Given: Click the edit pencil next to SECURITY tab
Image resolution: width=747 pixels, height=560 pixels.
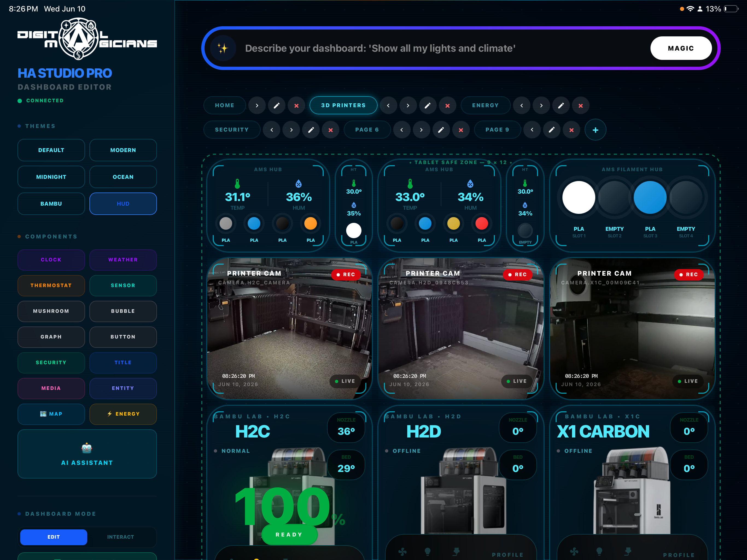Looking at the screenshot, I should 311,130.
